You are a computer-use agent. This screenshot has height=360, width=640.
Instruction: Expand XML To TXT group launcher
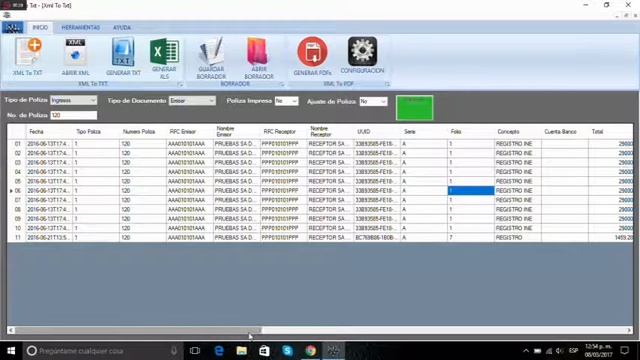(180, 84)
